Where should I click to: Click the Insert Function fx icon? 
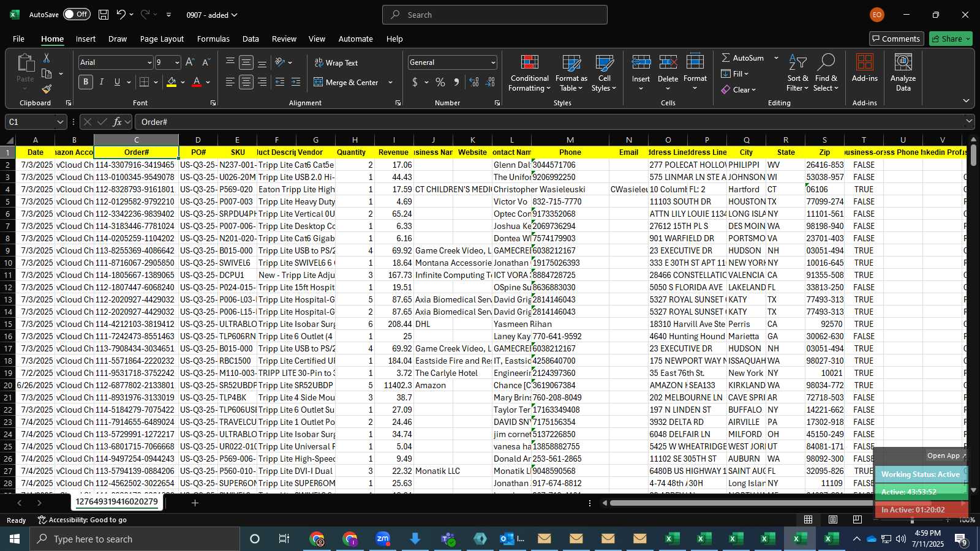click(x=117, y=122)
